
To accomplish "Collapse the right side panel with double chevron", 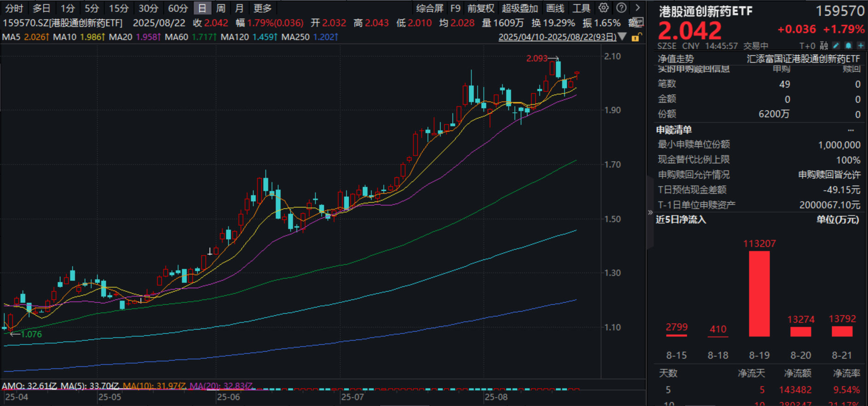I will pyautogui.click(x=650, y=212).
